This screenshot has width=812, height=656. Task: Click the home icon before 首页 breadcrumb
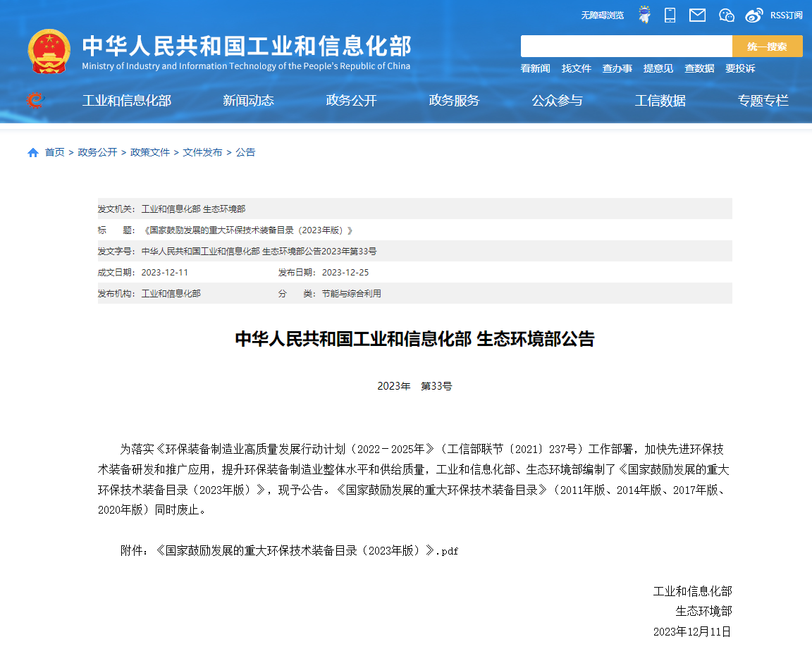pyautogui.click(x=32, y=151)
